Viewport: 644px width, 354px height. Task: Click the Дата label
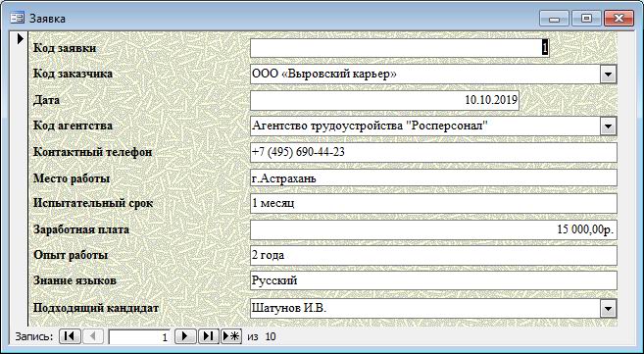pyautogui.click(x=46, y=100)
